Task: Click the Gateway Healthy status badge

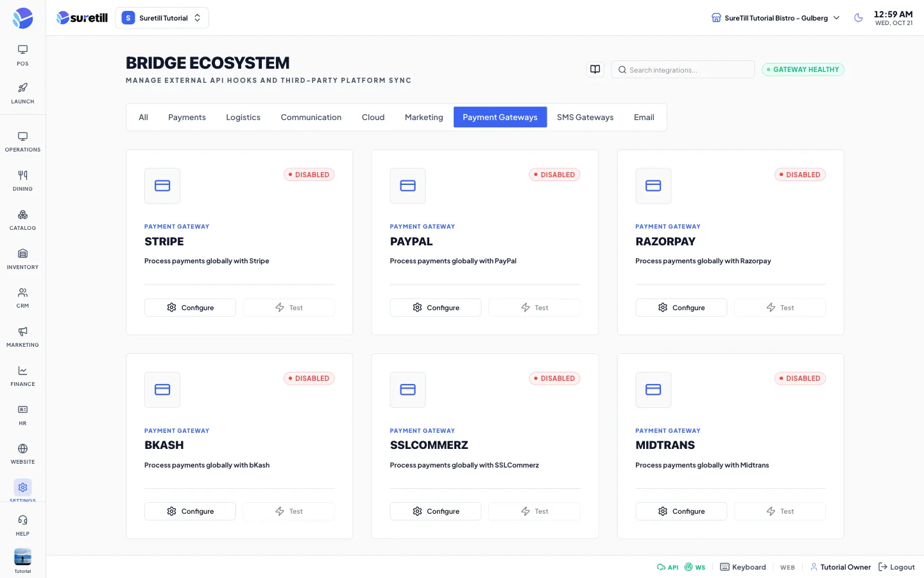Action: pos(803,69)
